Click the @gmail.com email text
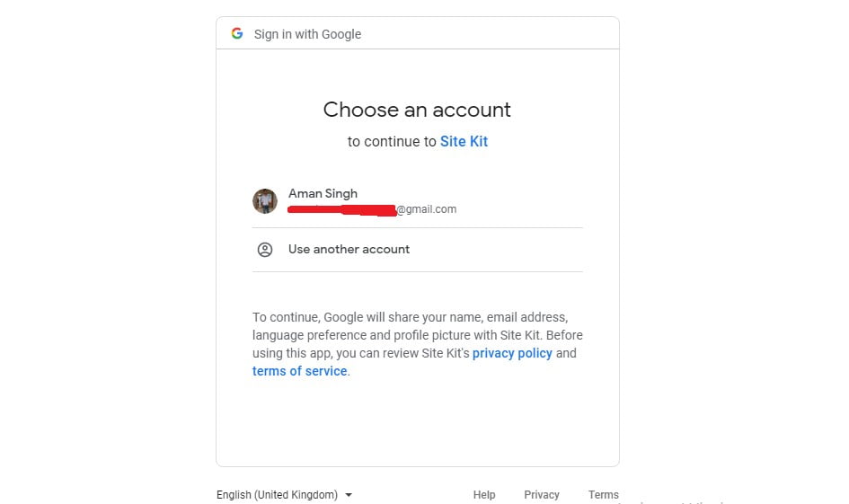This screenshot has width=849, height=504. pyautogui.click(x=427, y=209)
